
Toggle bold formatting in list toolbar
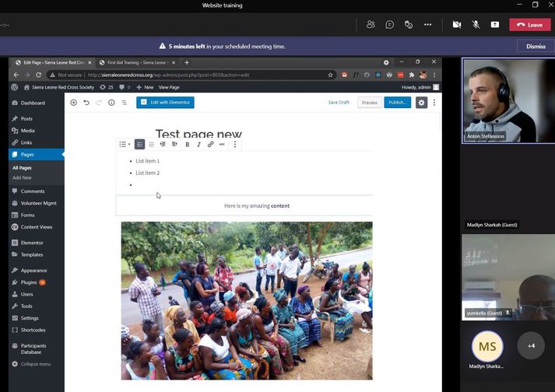point(188,145)
